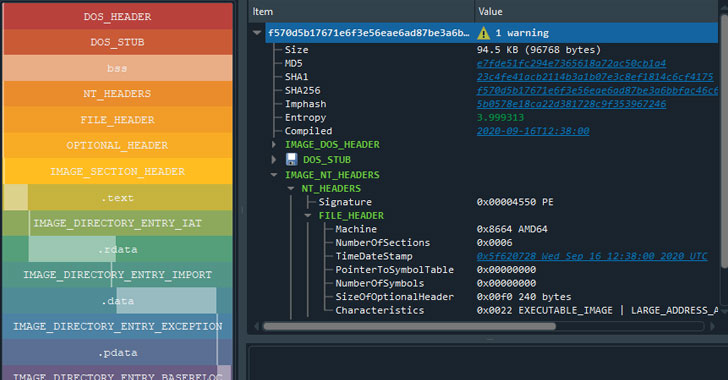The image size is (728, 380).
Task: Click the floppy disk icon beside DOS_STUB
Action: pos(292,159)
